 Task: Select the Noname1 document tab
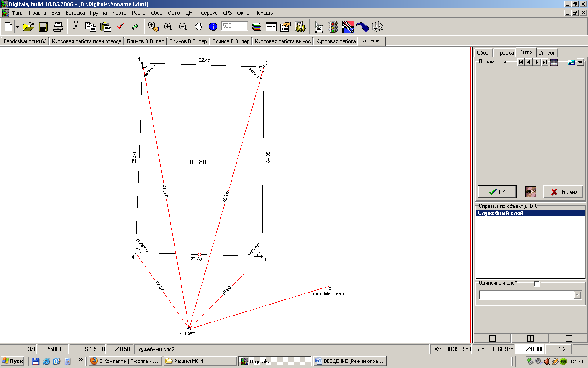(372, 41)
